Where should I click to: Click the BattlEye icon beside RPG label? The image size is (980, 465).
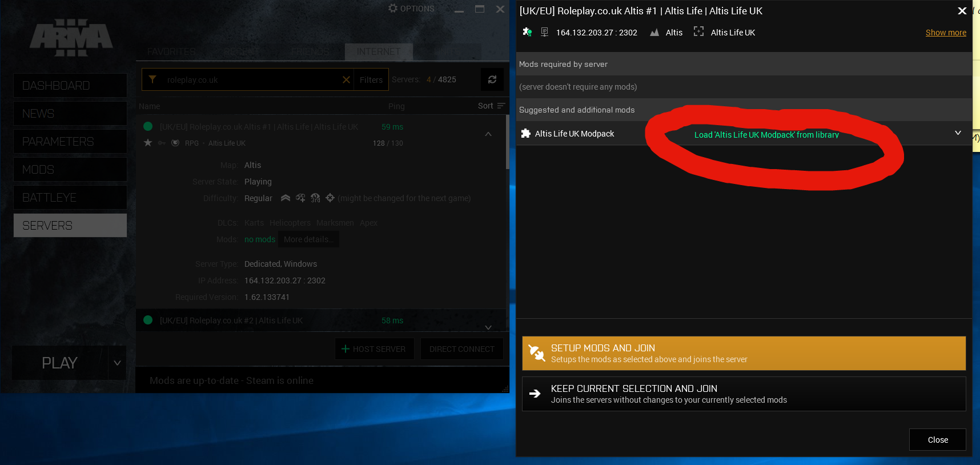pyautogui.click(x=175, y=143)
